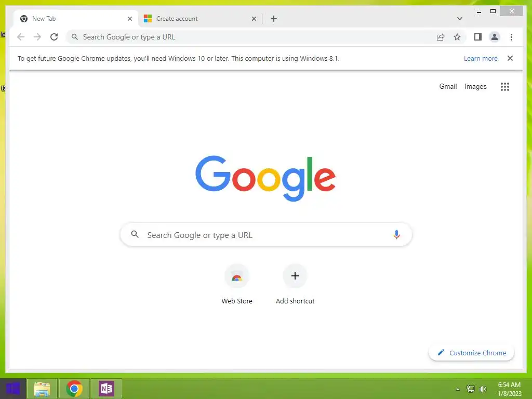Viewport: 532px width, 399px height.
Task: Click the Customize Chrome button
Action: pos(471,353)
